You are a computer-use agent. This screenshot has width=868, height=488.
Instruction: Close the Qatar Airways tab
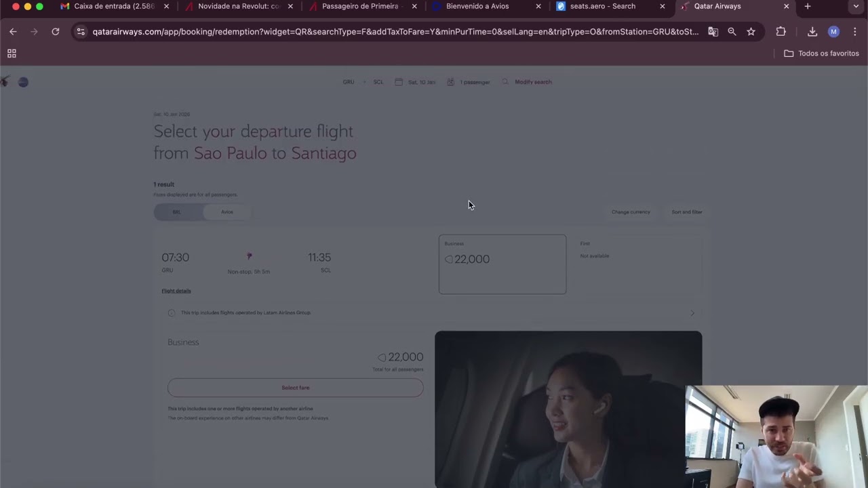787,6
